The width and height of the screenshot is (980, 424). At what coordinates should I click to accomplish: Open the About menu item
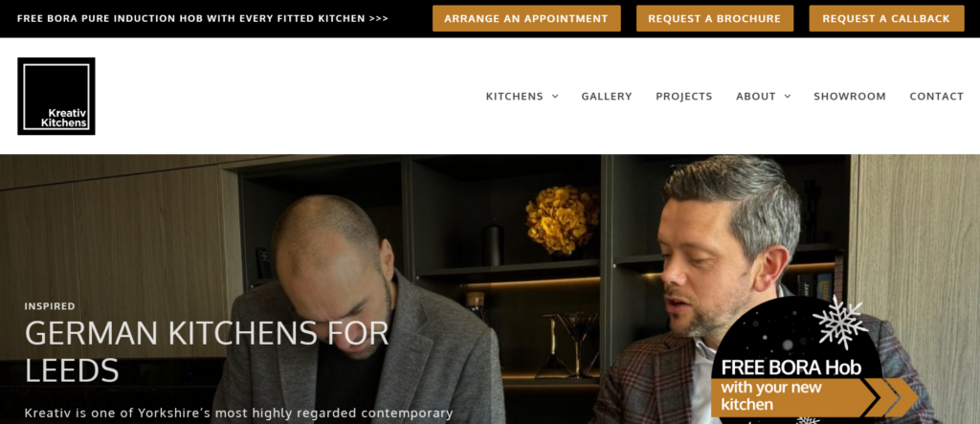[x=756, y=97]
